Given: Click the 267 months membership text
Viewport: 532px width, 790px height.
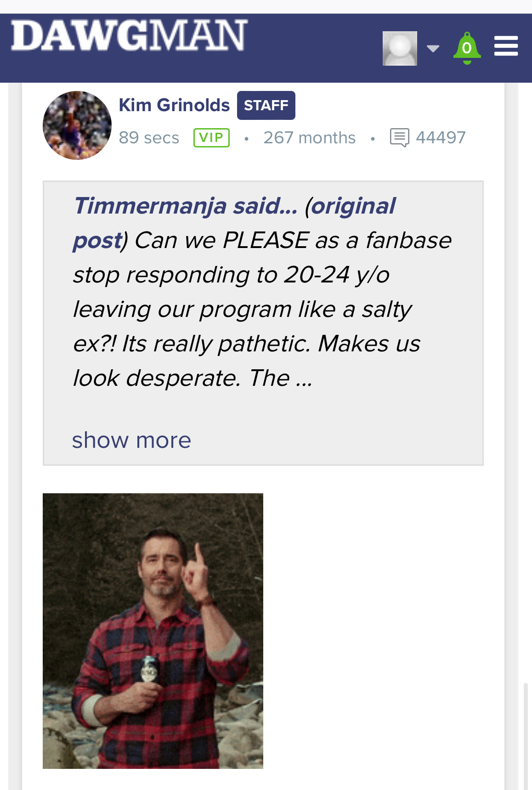Looking at the screenshot, I should [x=309, y=138].
